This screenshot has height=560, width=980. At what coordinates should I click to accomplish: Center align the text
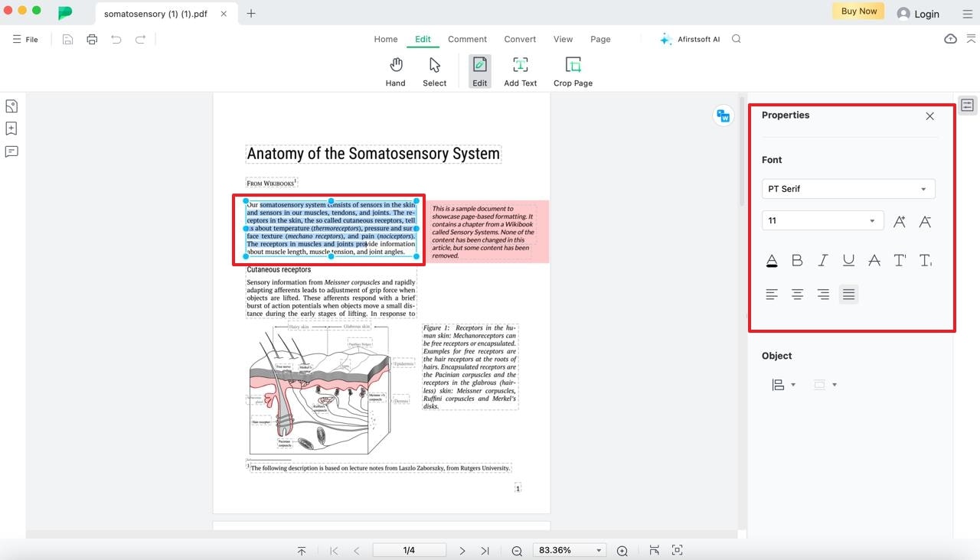point(797,295)
